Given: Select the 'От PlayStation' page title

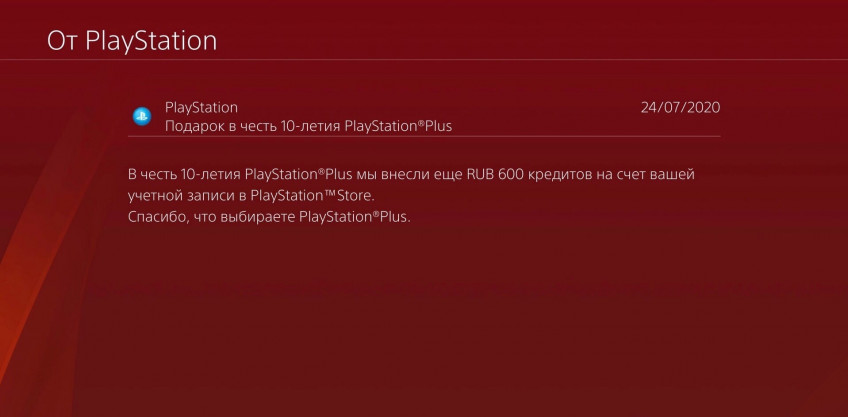Looking at the screenshot, I should coord(132,41).
